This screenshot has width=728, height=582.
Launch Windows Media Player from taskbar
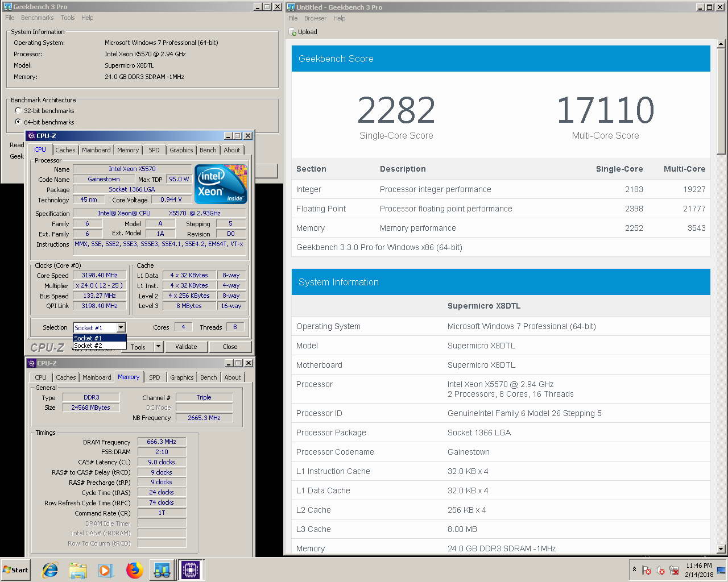pos(105,570)
